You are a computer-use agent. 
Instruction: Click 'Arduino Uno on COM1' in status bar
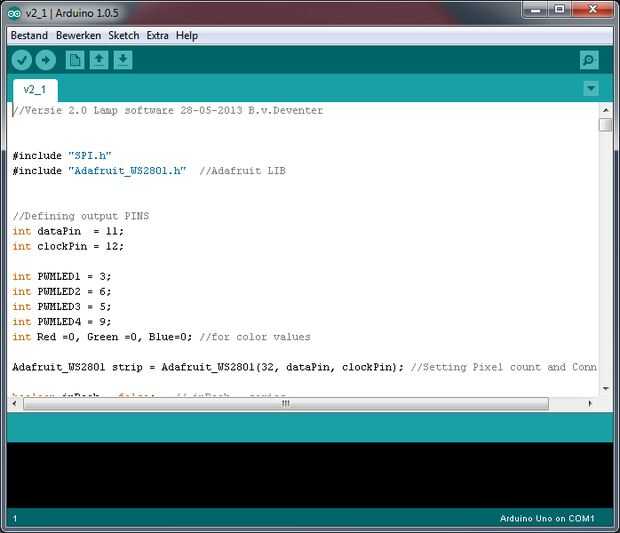click(x=547, y=518)
